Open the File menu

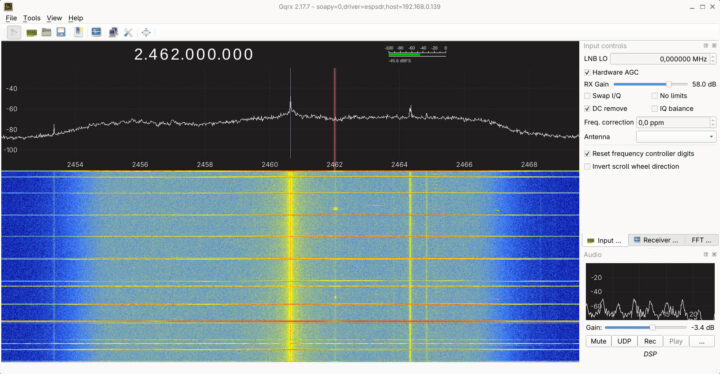[11, 18]
